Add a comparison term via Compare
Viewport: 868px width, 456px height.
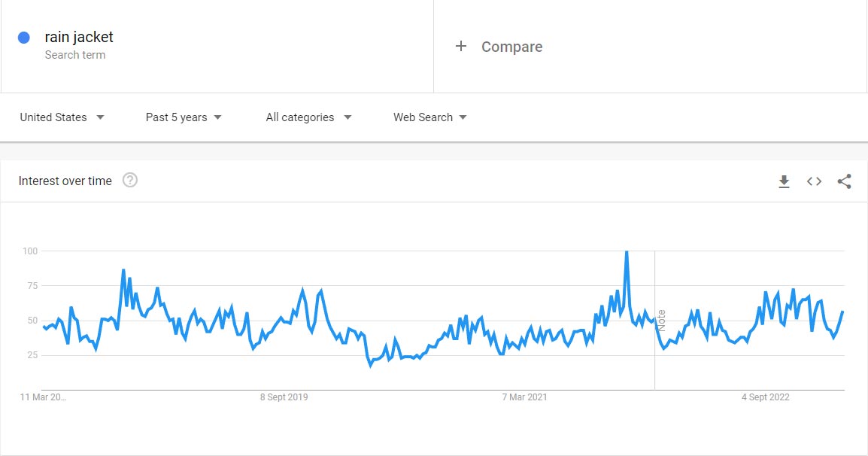pos(511,47)
